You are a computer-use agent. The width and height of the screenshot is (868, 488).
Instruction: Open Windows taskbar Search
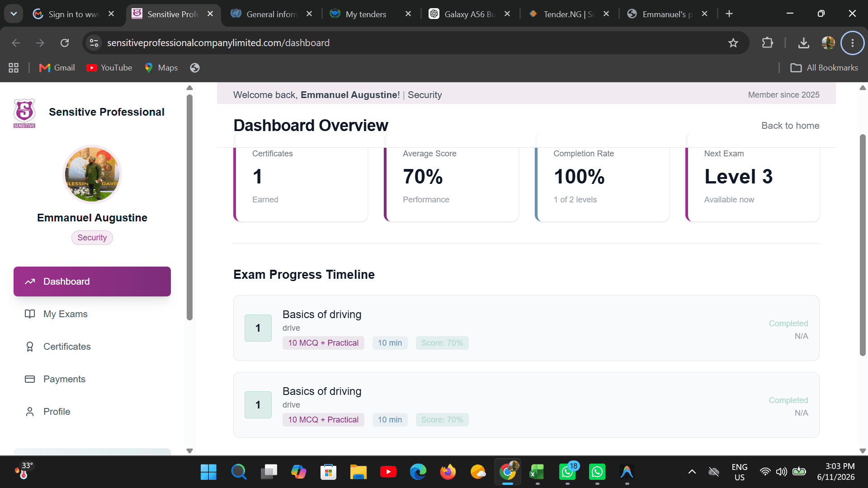(239, 472)
